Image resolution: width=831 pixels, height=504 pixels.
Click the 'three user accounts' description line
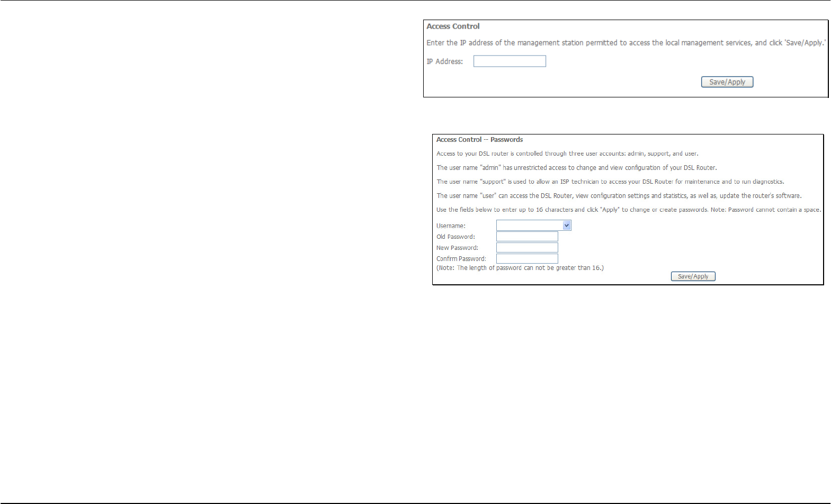click(567, 154)
